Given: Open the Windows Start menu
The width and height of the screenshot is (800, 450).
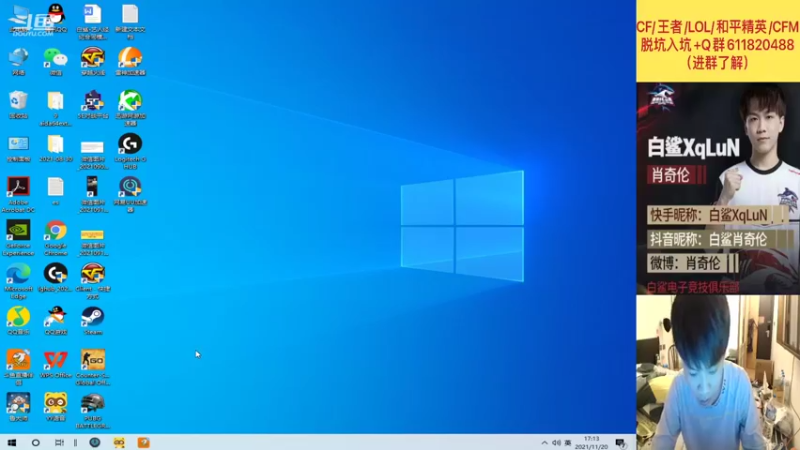Looking at the screenshot, I should (12, 442).
